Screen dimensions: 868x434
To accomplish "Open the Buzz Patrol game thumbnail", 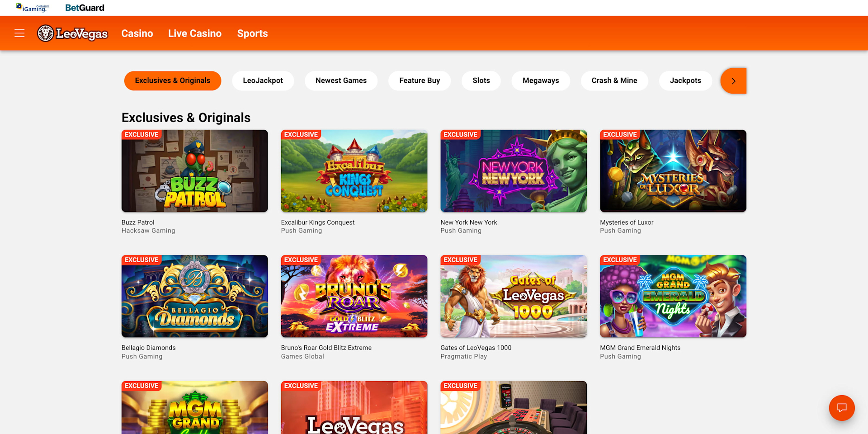I will (x=195, y=171).
